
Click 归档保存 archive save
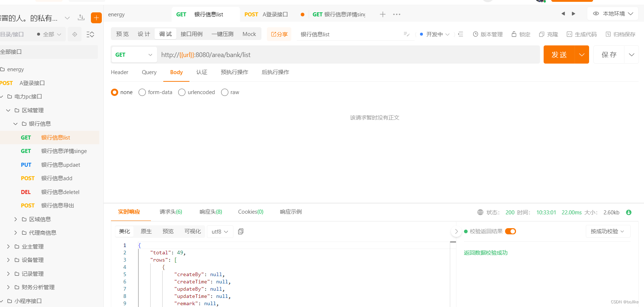[x=620, y=34]
